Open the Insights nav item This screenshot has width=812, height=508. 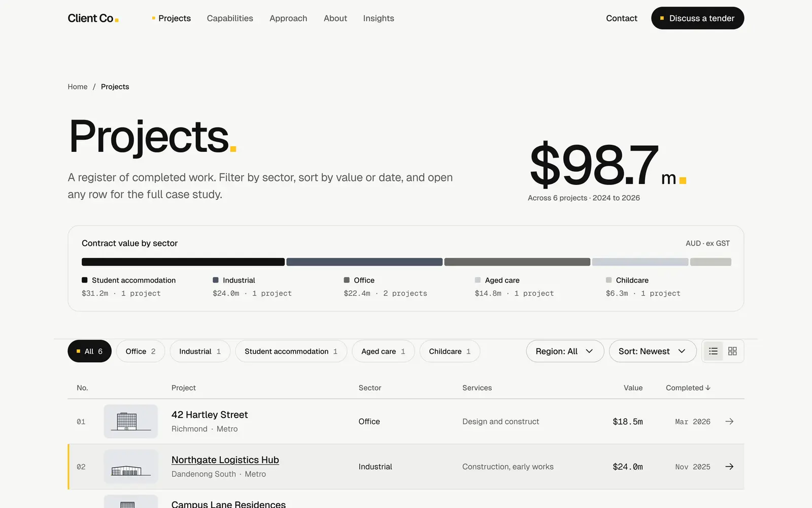(x=379, y=18)
